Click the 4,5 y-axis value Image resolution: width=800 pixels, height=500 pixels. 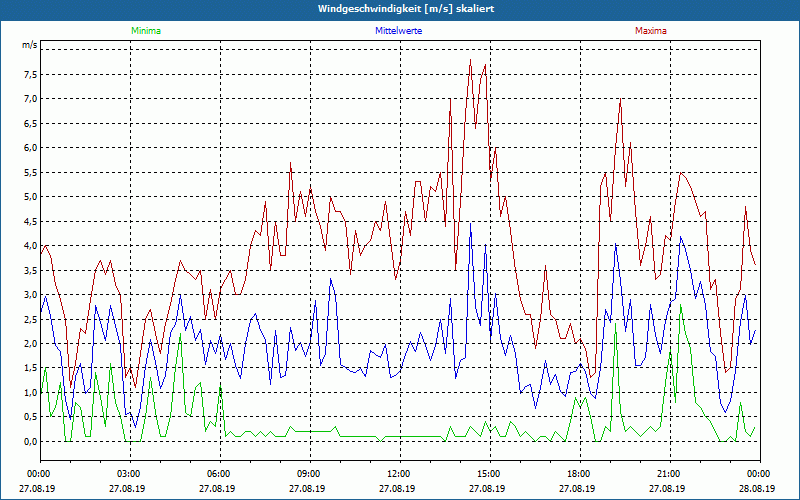(30, 221)
